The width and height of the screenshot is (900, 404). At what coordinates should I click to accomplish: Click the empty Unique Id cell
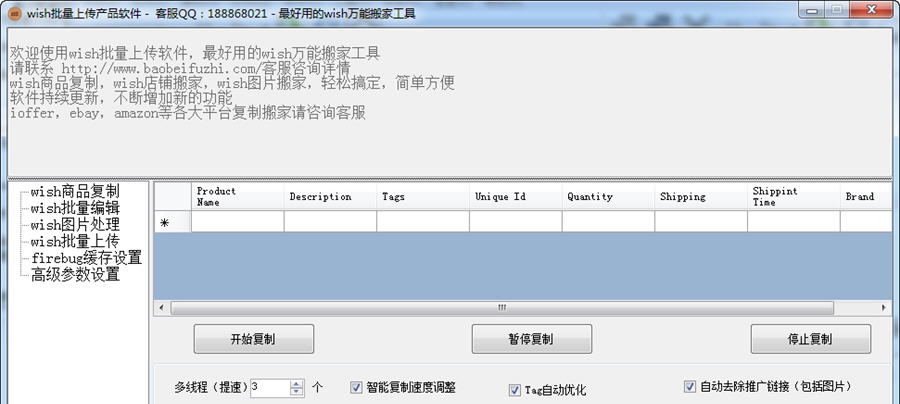tap(516, 222)
